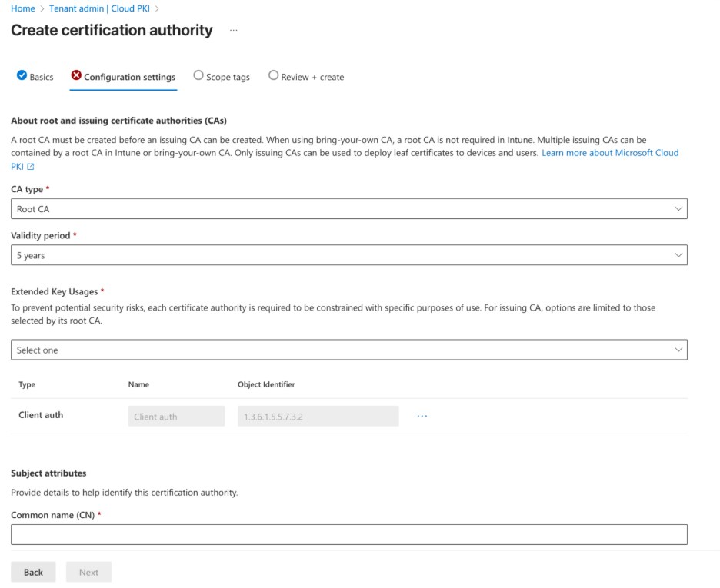Click the chevron on the Validity period selector

click(678, 254)
